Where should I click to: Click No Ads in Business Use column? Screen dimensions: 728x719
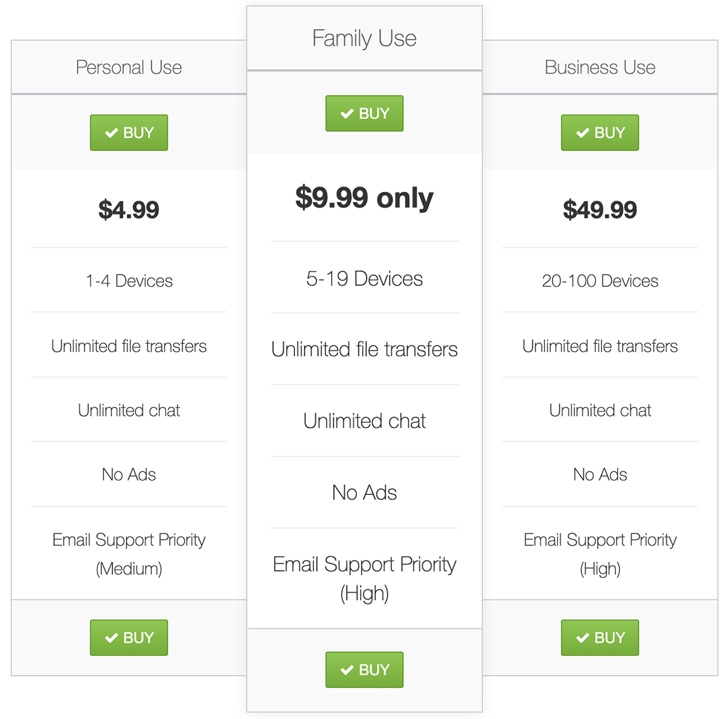point(599,475)
